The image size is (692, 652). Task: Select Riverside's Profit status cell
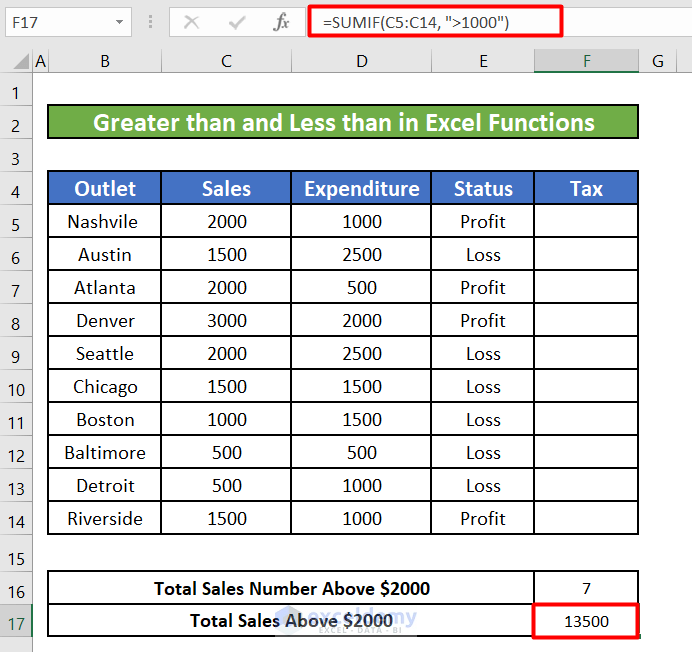click(x=483, y=518)
